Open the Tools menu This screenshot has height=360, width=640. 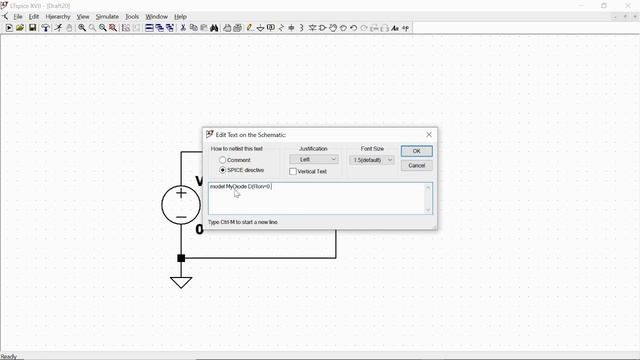(132, 17)
